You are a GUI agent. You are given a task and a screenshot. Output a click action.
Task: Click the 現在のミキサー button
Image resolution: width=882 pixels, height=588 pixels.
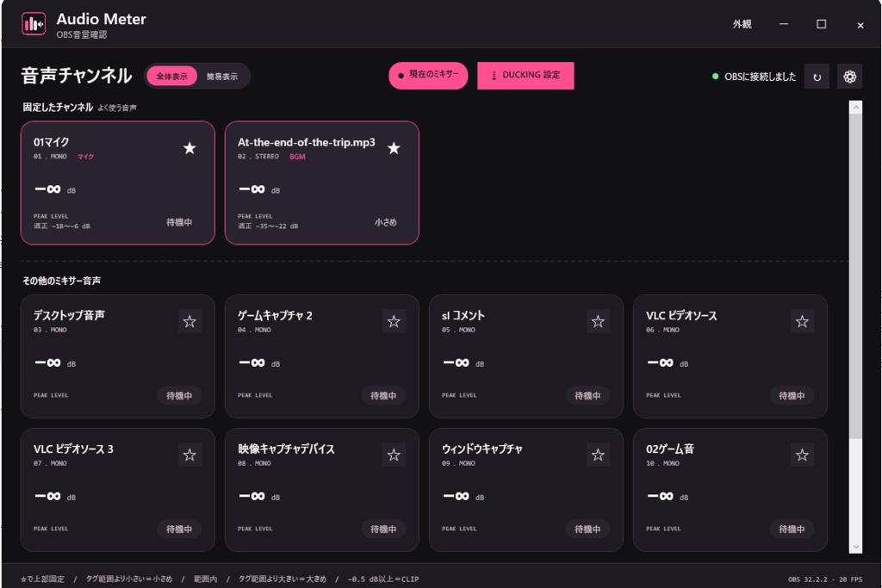(428, 75)
